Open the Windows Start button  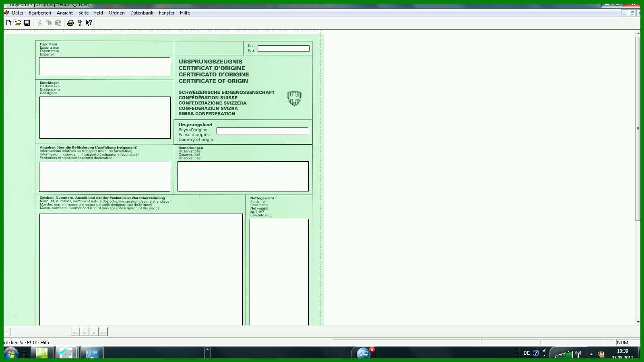pos(11,354)
